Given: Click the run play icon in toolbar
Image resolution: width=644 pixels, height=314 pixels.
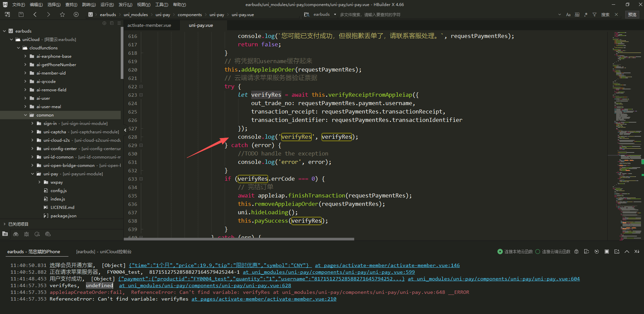Looking at the screenshot, I should tap(76, 14).
